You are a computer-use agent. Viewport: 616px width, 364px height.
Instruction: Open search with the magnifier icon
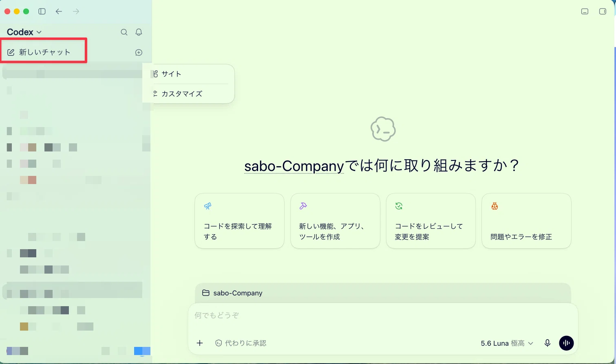click(124, 32)
